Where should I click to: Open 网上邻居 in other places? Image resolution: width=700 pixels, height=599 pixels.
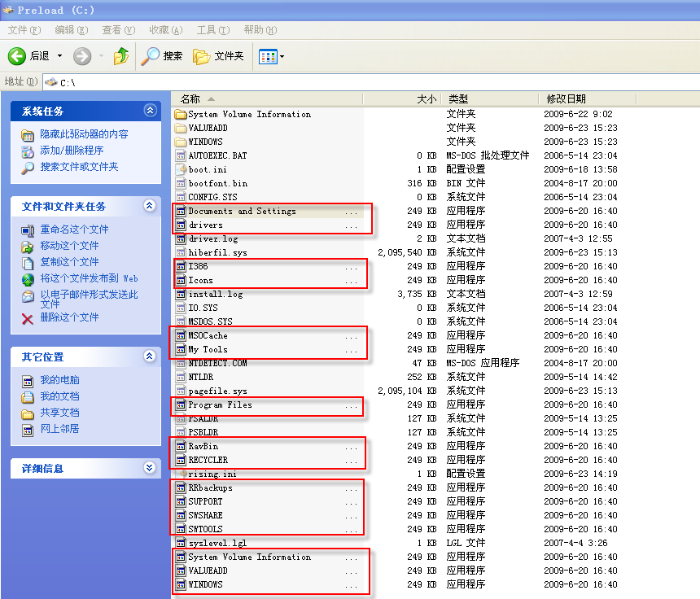(59, 429)
